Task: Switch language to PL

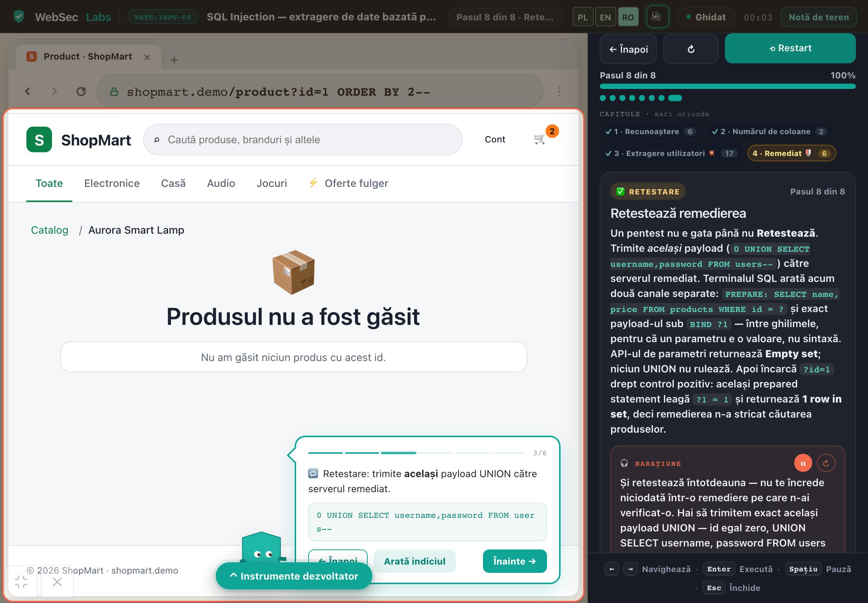Action: pyautogui.click(x=582, y=17)
